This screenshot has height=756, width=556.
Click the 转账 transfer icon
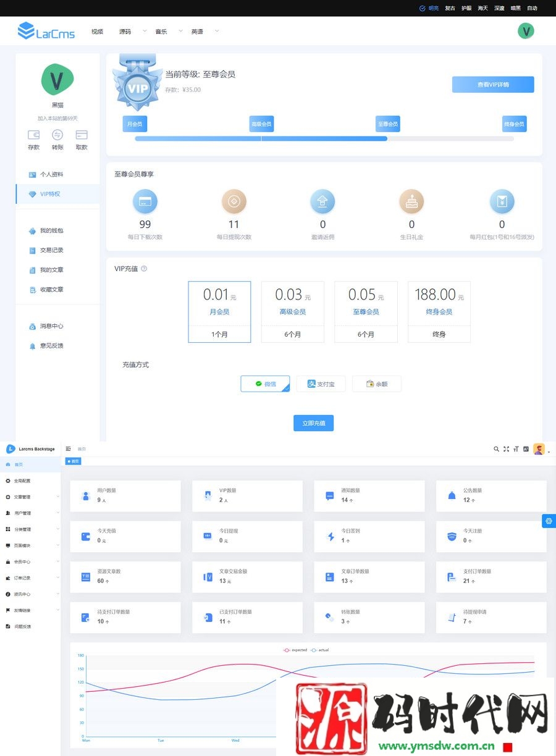[x=57, y=135]
